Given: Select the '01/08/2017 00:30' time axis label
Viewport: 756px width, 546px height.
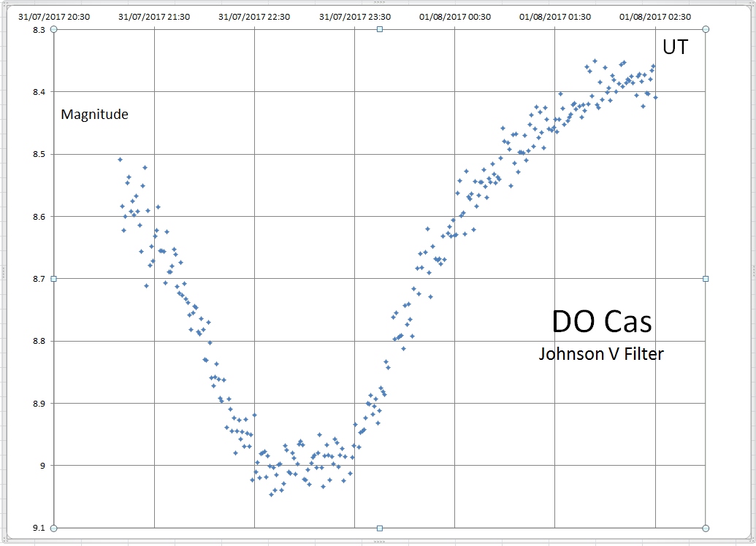Looking at the screenshot, I should [454, 17].
